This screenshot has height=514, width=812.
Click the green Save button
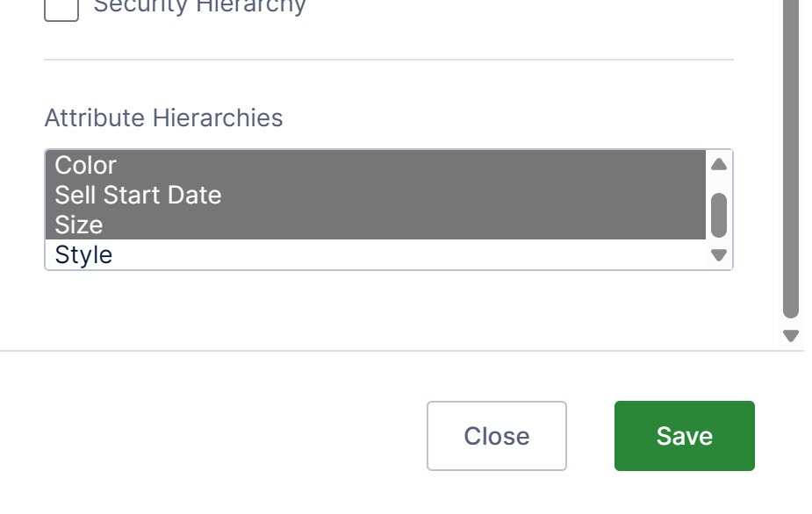pos(685,436)
